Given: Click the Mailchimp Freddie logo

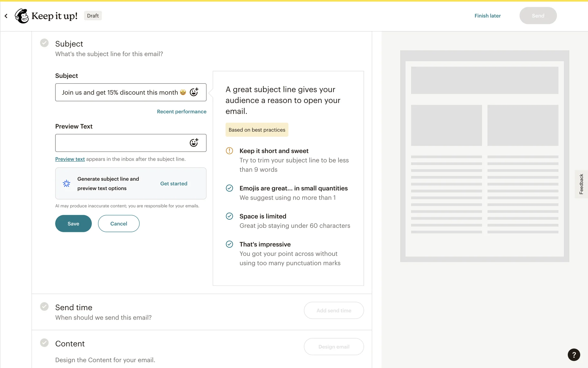Looking at the screenshot, I should click(x=22, y=16).
